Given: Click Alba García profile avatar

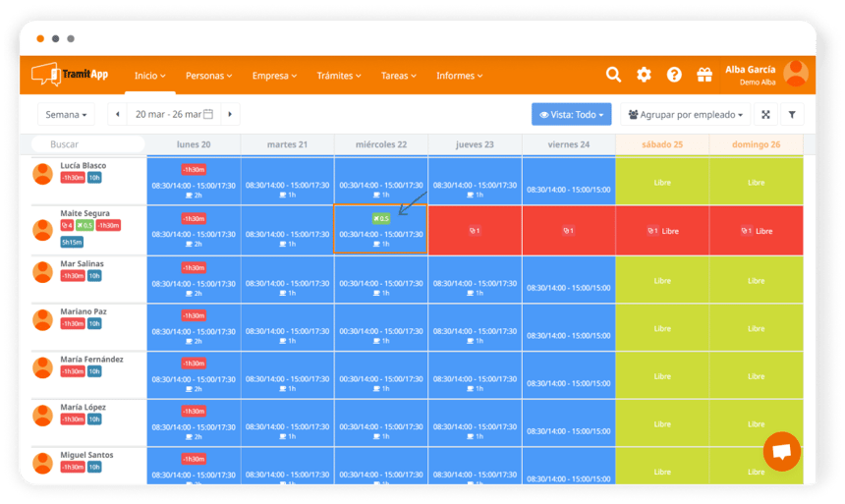Looking at the screenshot, I should pyautogui.click(x=796, y=75).
